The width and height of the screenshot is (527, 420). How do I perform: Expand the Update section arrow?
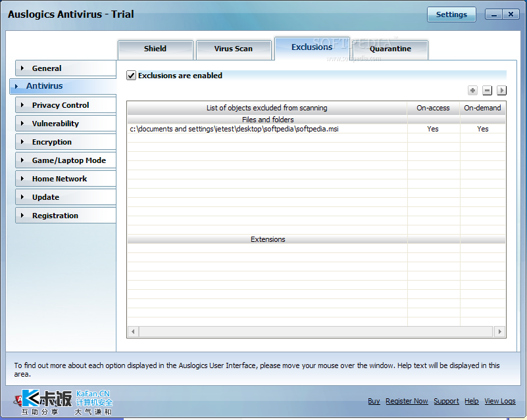[22, 197]
